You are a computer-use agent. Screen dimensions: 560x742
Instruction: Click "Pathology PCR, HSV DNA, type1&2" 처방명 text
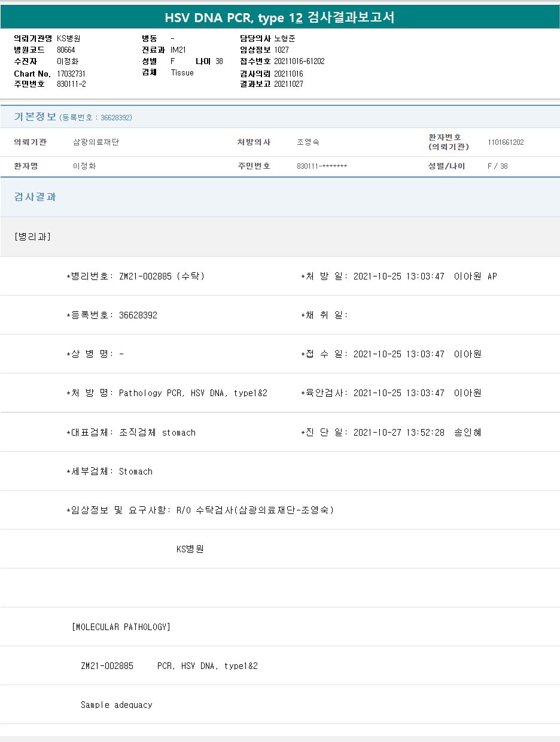(x=193, y=393)
